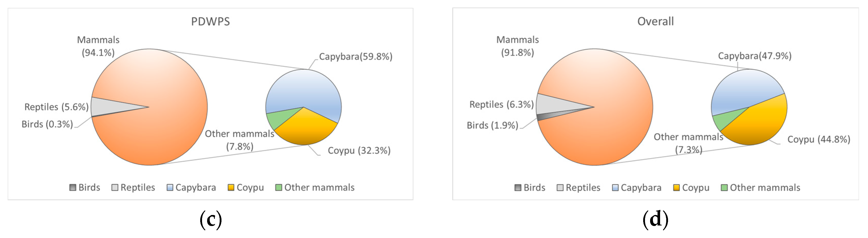This screenshot has width=868, height=238.
Task: Click the Birds legend swatch in Overall chart
Action: click(x=518, y=187)
